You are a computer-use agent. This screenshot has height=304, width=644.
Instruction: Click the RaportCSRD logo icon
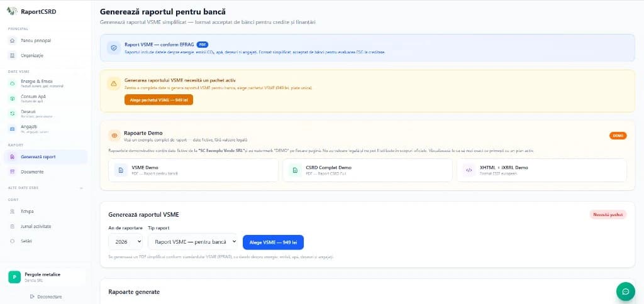11,11
